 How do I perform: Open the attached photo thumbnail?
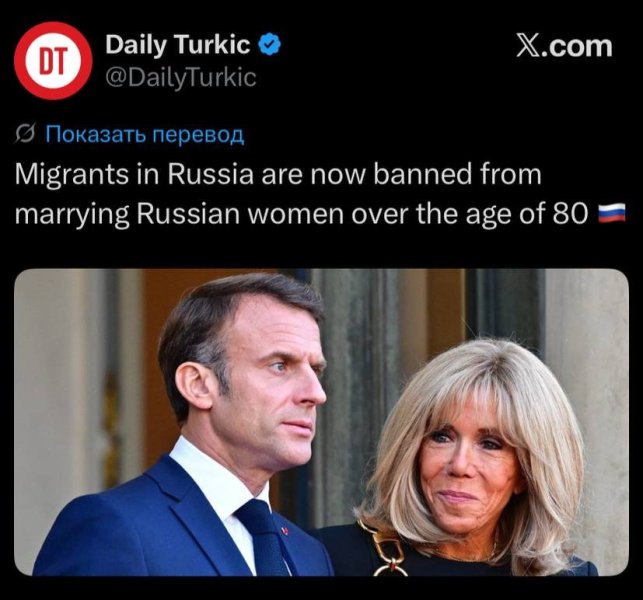pyautogui.click(x=322, y=422)
